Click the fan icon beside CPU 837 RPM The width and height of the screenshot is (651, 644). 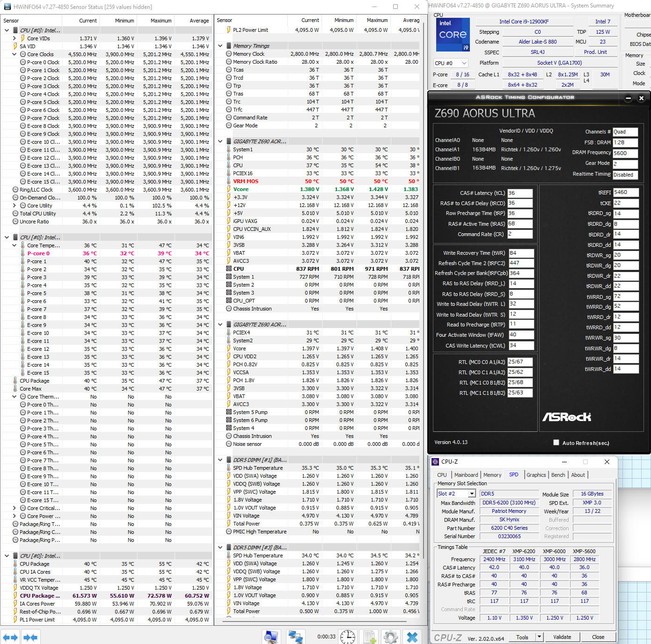229,269
